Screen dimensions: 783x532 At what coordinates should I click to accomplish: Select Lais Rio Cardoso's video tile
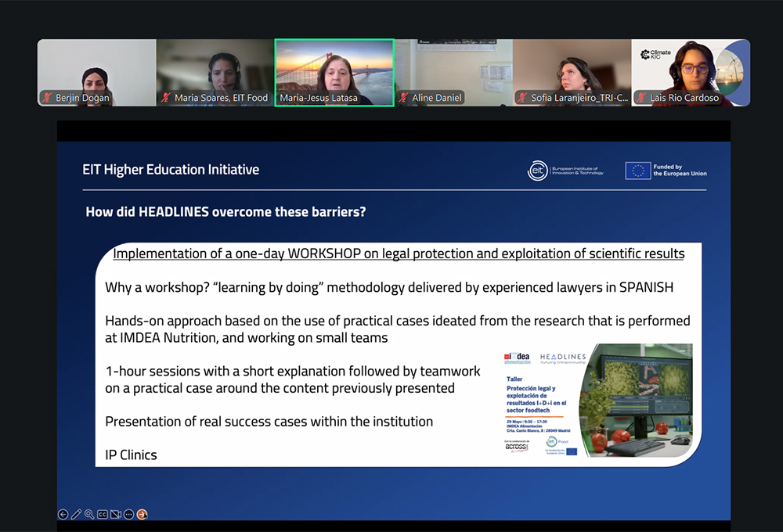(691, 70)
